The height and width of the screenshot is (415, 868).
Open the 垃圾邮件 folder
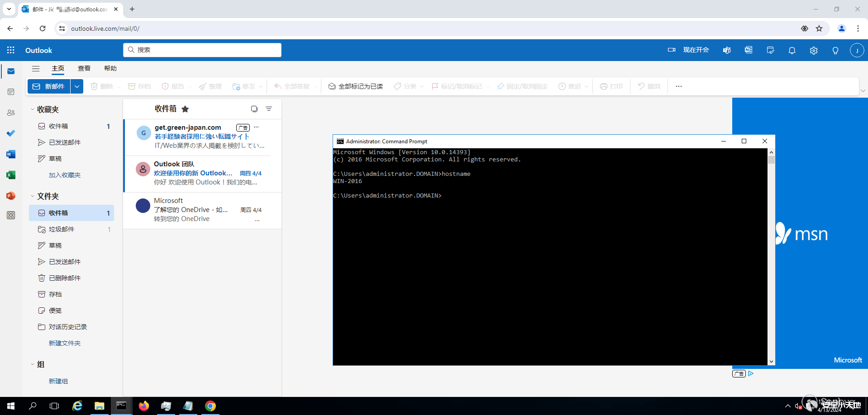(x=72, y=229)
